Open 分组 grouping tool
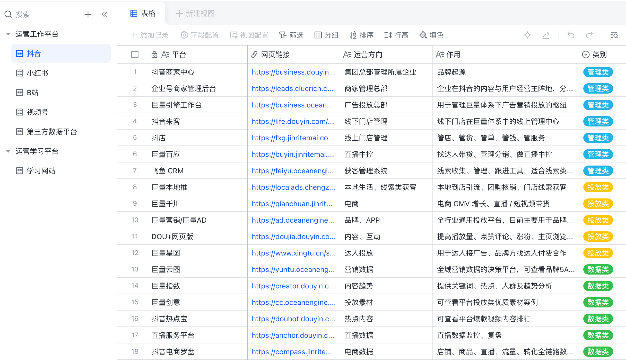This screenshot has width=626, height=364. click(326, 35)
